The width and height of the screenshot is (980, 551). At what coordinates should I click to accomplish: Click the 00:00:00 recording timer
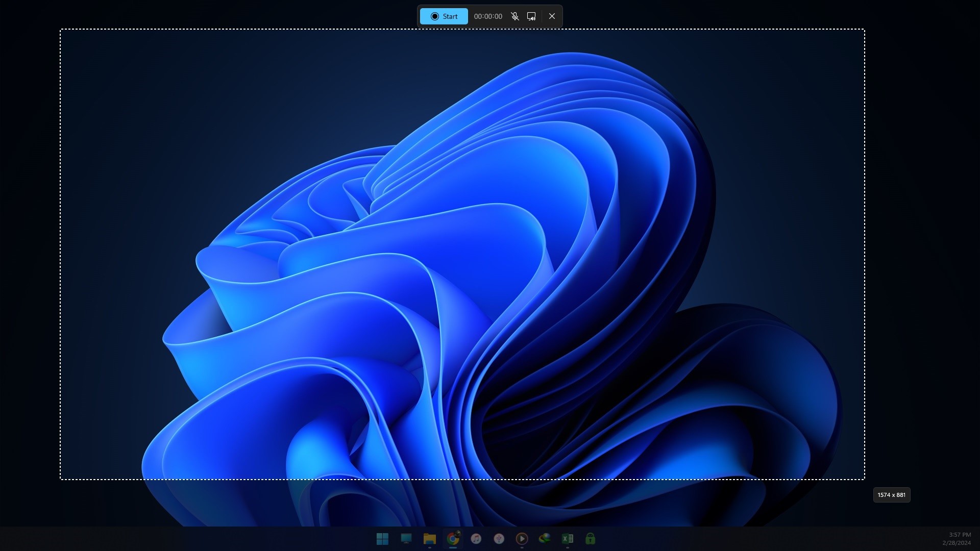click(488, 16)
